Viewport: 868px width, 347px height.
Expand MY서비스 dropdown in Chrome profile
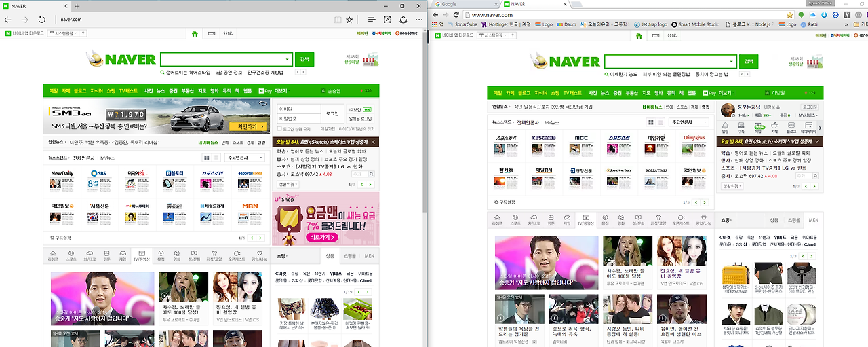(x=808, y=116)
